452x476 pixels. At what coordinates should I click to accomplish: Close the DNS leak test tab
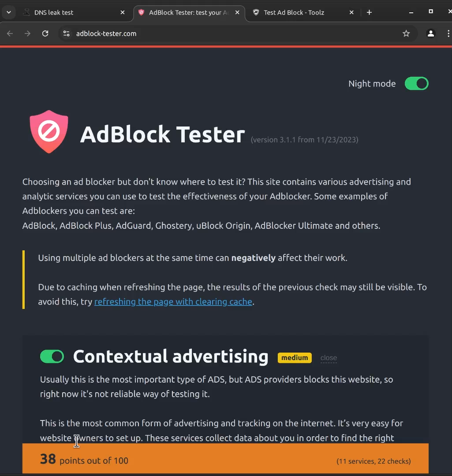[x=123, y=12]
